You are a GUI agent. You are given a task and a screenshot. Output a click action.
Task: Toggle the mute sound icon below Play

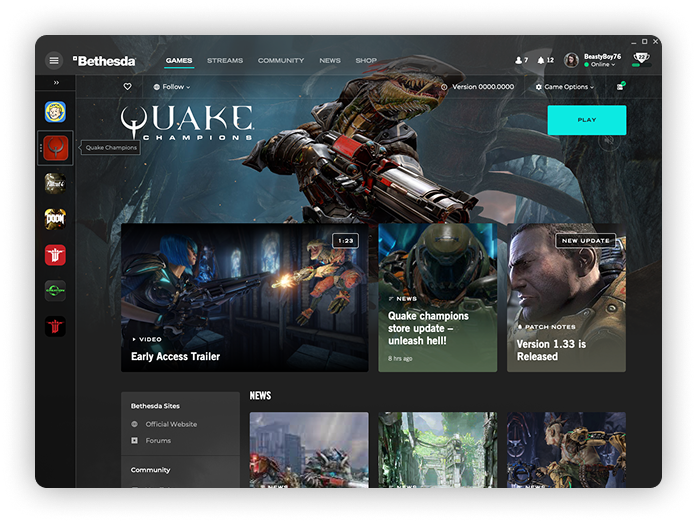[x=609, y=140]
